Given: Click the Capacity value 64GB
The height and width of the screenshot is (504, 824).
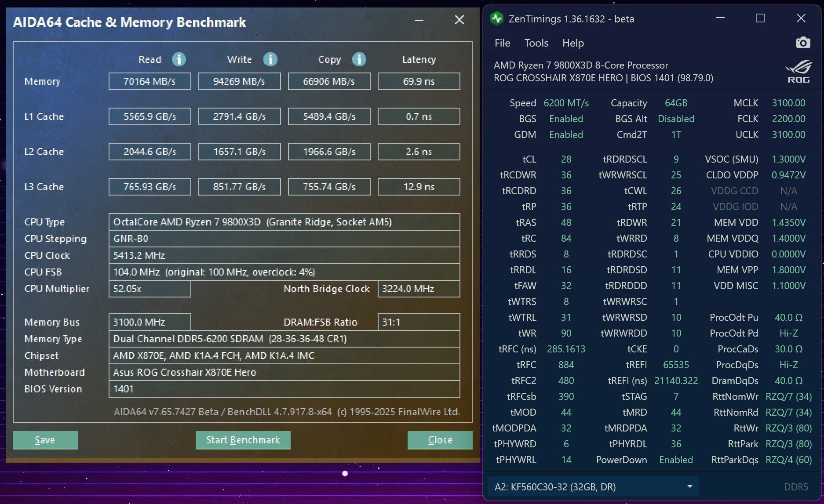Looking at the screenshot, I should click(676, 103).
